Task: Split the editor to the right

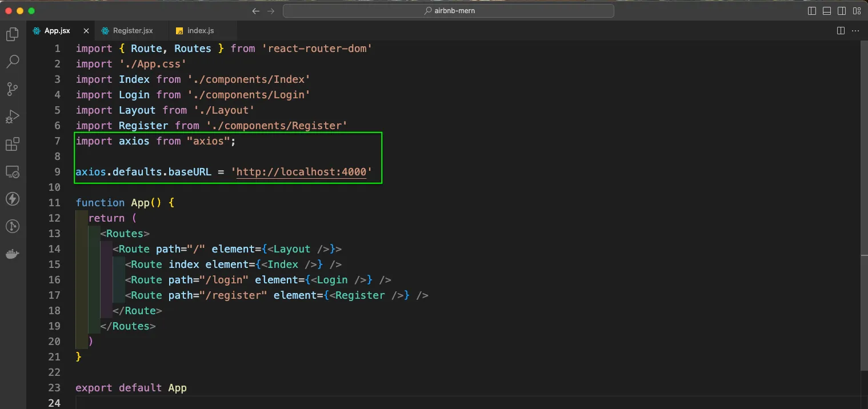Action: (841, 30)
